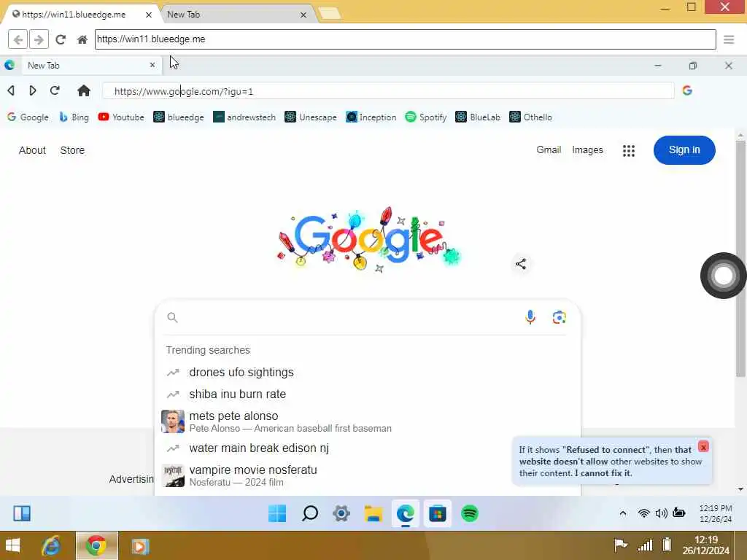This screenshot has height=560, width=747.
Task: Click inner Edge back triangle button
Action: pos(11,90)
